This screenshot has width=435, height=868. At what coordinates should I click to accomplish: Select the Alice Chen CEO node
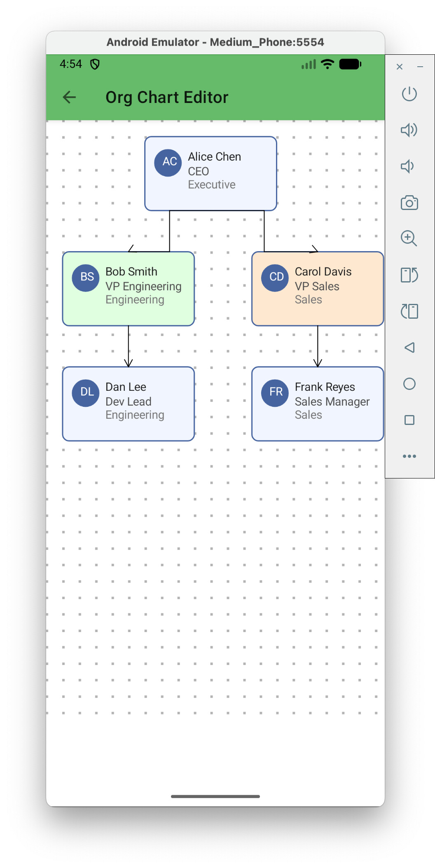pyautogui.click(x=210, y=173)
